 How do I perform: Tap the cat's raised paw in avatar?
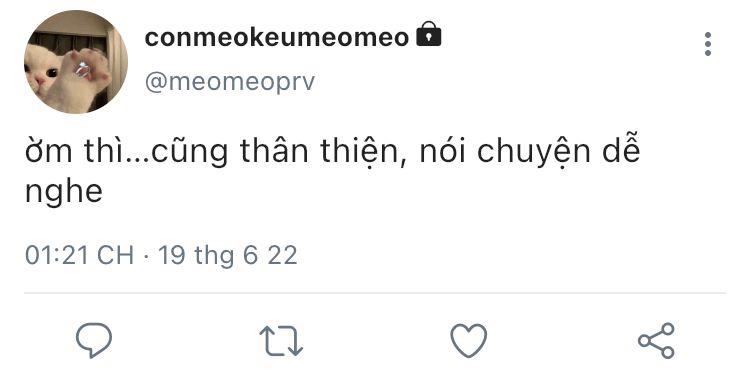84,72
